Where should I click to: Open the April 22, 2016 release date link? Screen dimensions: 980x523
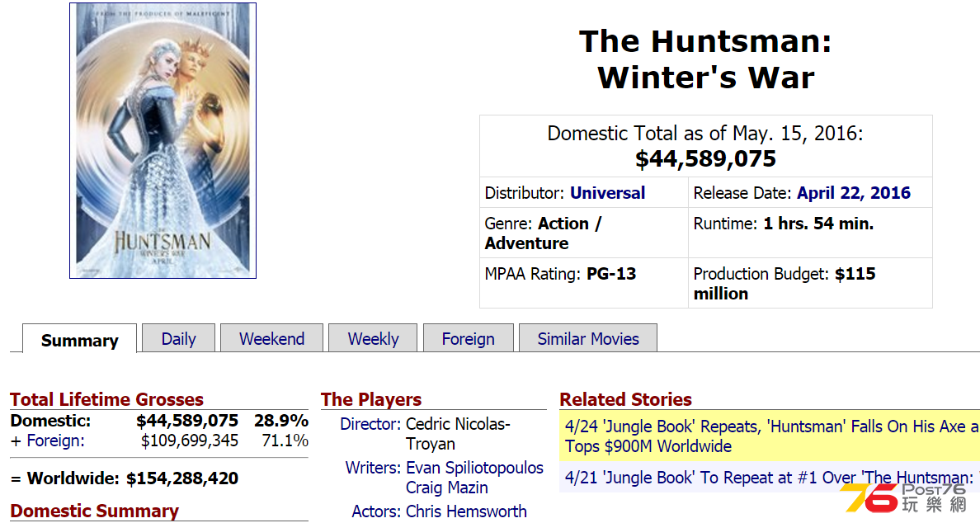tap(854, 193)
